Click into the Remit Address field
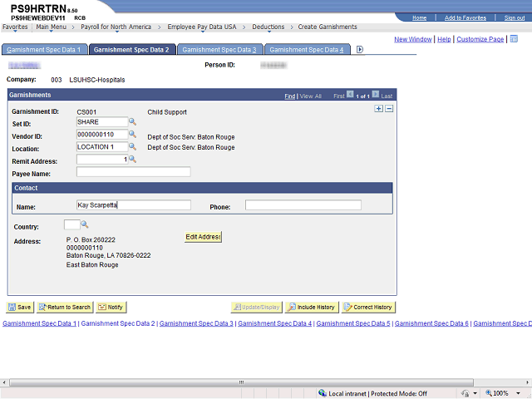532x399 pixels. [x=102, y=159]
